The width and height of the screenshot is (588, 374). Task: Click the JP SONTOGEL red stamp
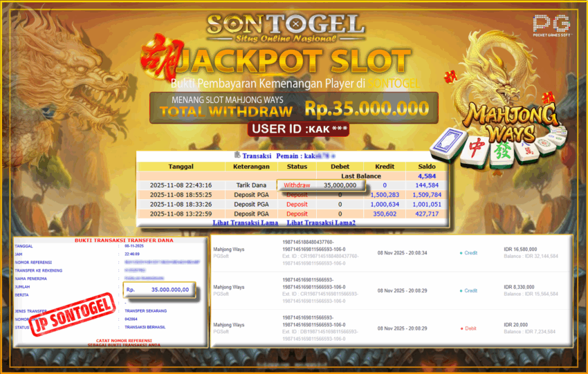pyautogui.click(x=73, y=314)
